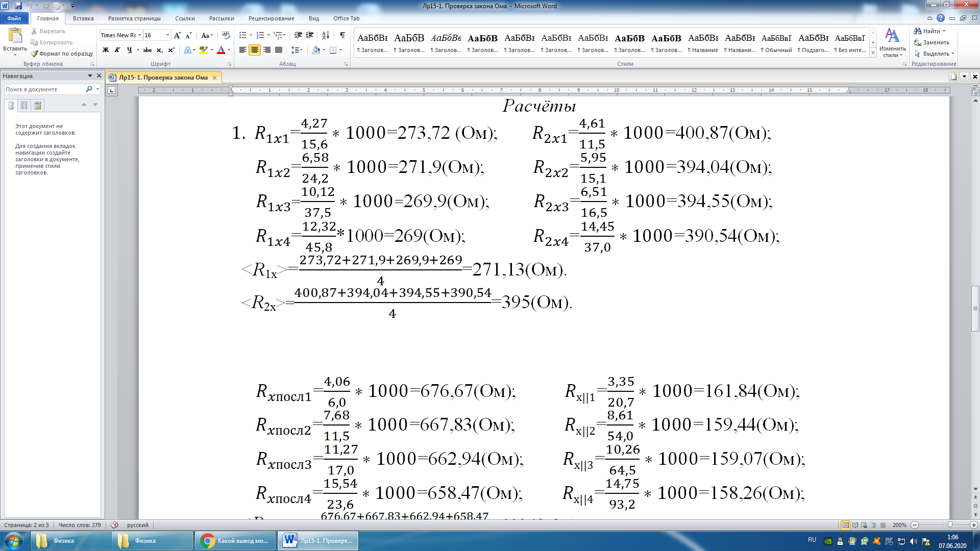Screen dimensions: 980x551
Task: Toggle bold (Ж) formatting
Action: 106,50
